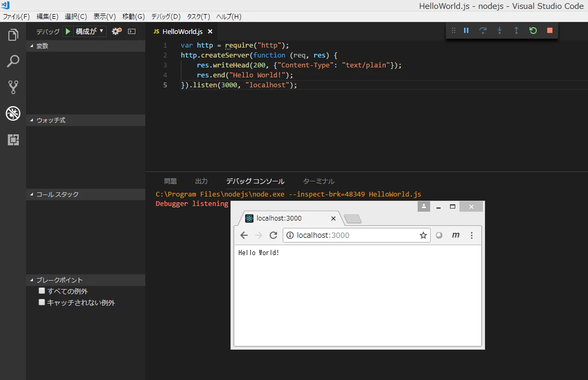Collapse the ブレークポイント section
588x380 pixels.
point(86,280)
